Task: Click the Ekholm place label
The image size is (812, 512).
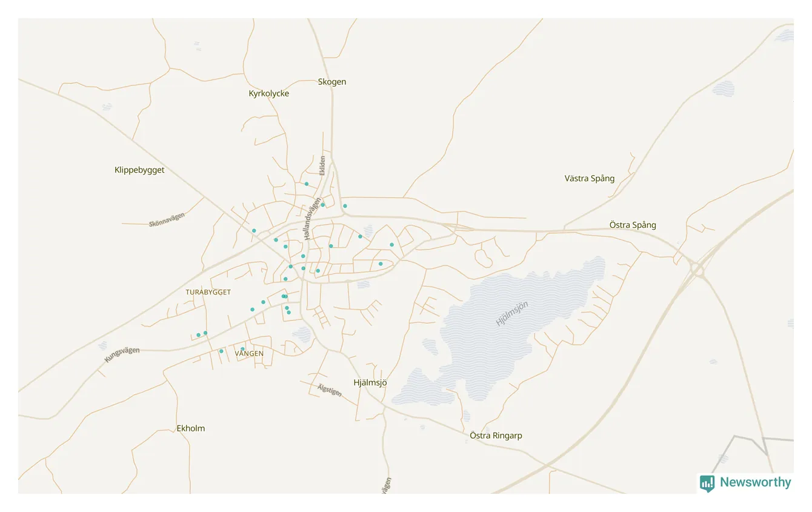Action: 191,428
